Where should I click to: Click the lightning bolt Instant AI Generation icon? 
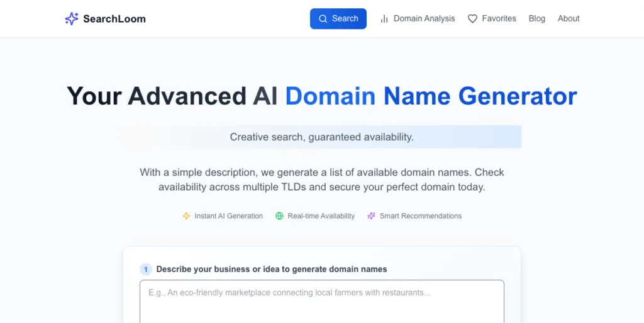[186, 216]
